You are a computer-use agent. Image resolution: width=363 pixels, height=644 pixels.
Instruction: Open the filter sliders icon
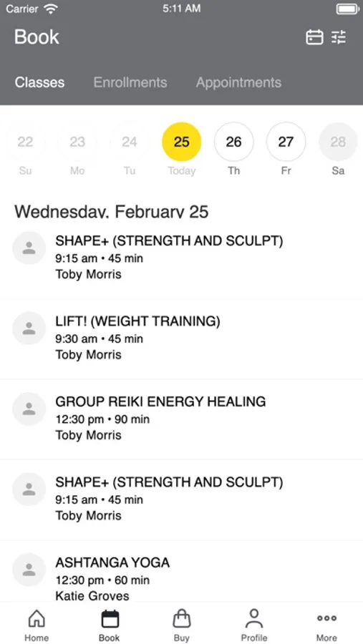coord(339,37)
